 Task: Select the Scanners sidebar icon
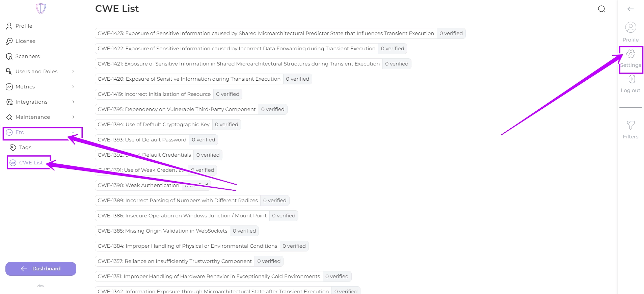[x=9, y=56]
